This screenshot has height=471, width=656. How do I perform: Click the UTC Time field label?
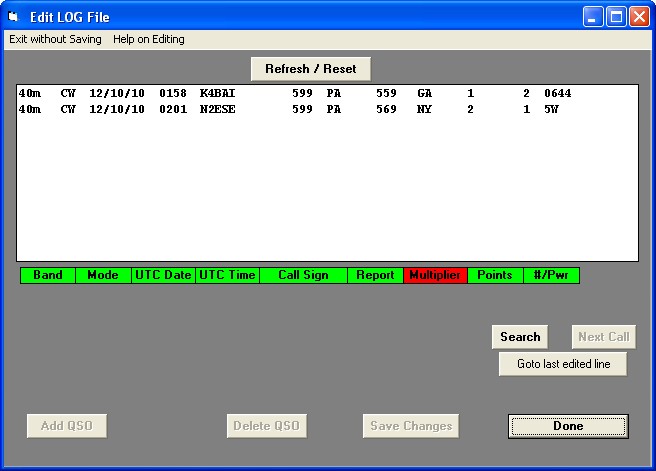point(227,275)
